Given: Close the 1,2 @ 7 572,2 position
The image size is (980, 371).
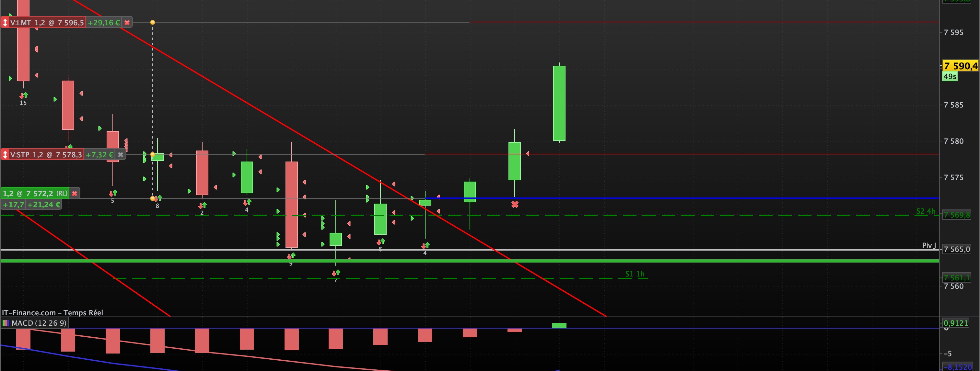Looking at the screenshot, I should (x=75, y=194).
